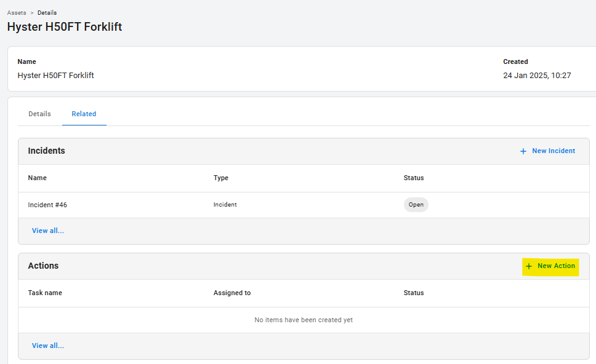Switch to the Details tab

39,114
